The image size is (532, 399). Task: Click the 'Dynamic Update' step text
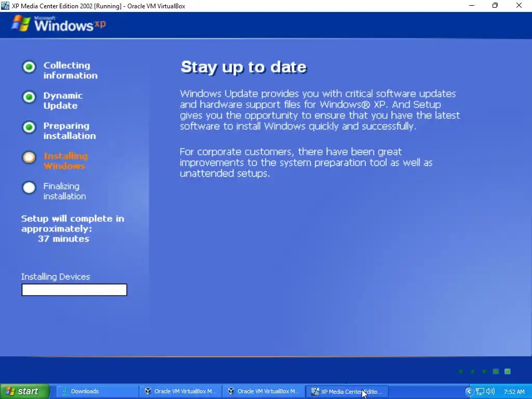coord(63,100)
